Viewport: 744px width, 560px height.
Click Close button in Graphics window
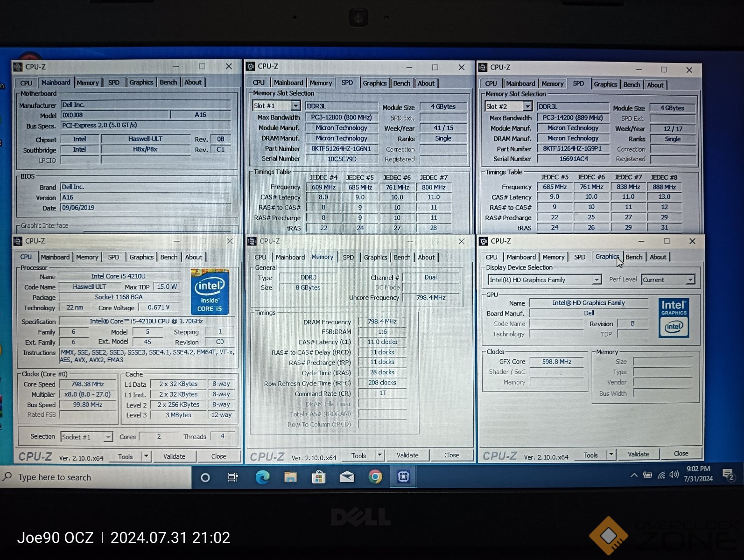pos(681,454)
